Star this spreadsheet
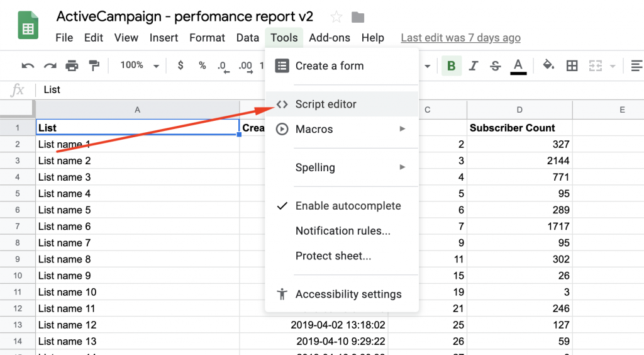This screenshot has height=355, width=644. tap(336, 17)
